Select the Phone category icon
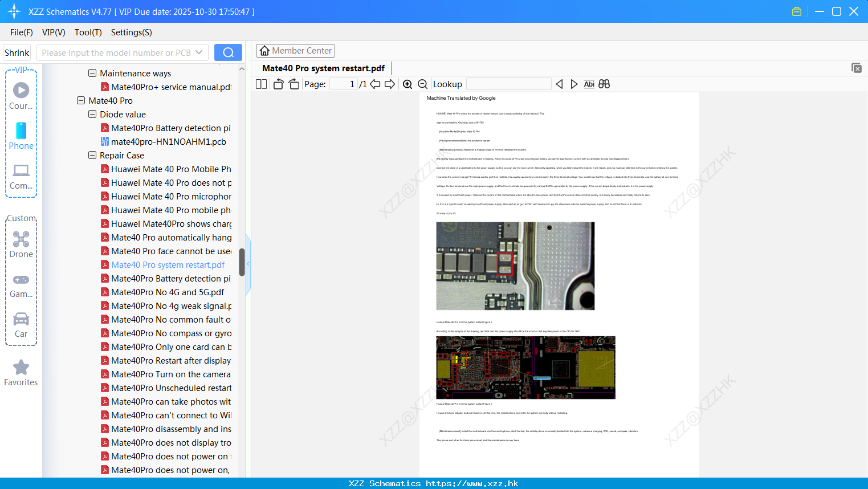This screenshot has width=868, height=489. click(21, 136)
